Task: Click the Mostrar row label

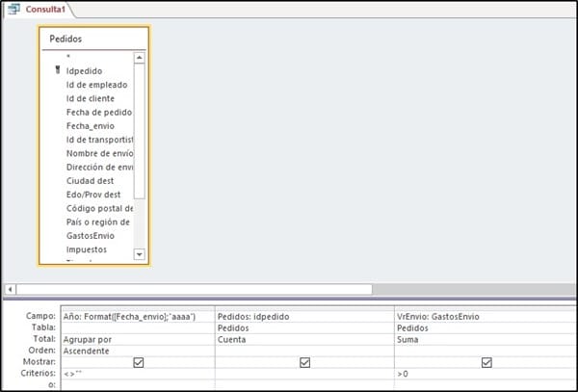Action: point(39,362)
